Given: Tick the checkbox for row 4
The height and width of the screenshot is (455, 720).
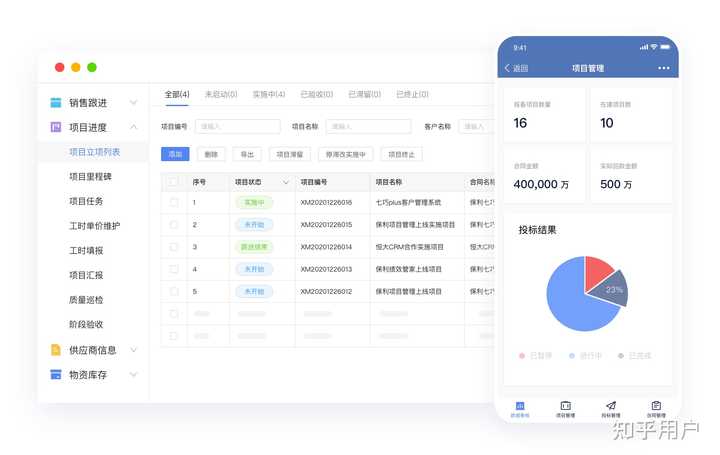Looking at the screenshot, I should pyautogui.click(x=174, y=269).
